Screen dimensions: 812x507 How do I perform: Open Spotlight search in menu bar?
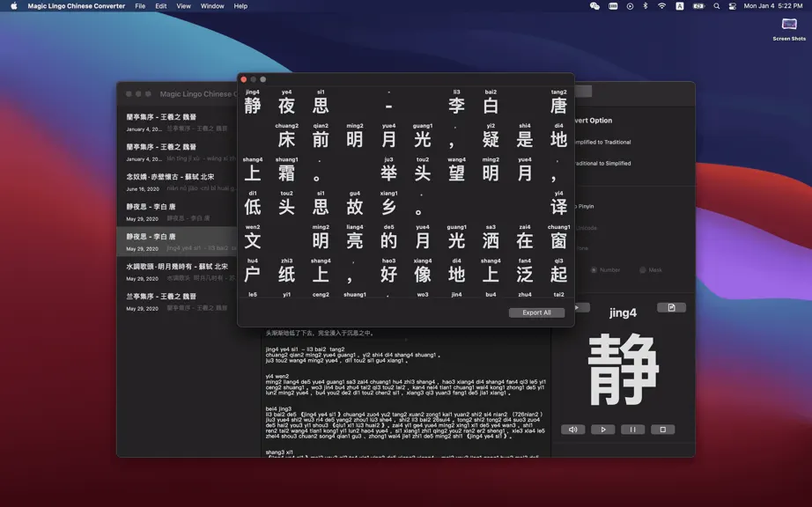(x=717, y=6)
